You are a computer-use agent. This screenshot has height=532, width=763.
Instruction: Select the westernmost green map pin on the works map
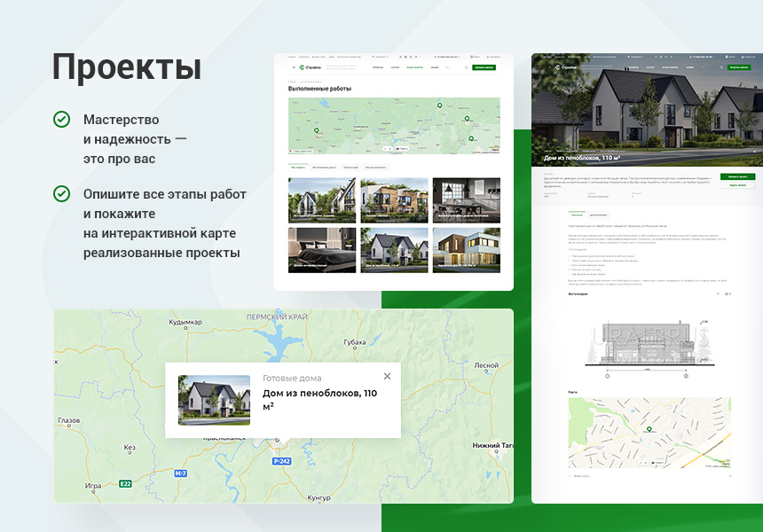316,131
